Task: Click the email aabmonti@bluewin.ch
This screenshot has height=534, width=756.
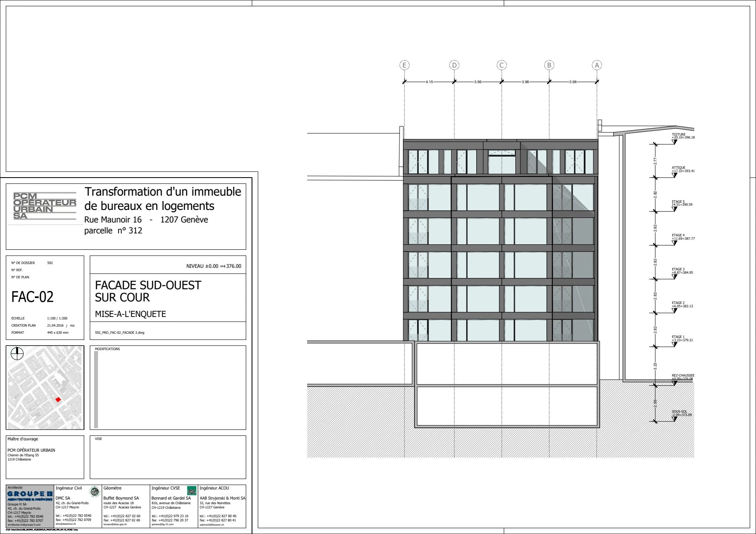Action: [212, 524]
